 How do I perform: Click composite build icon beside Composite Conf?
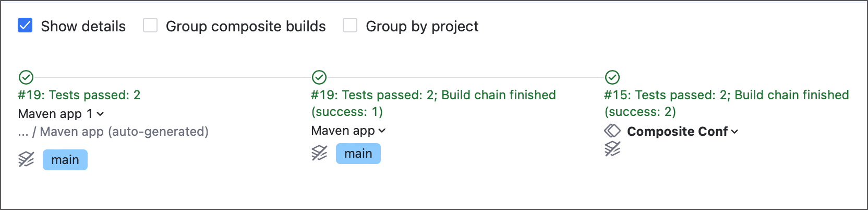612,131
